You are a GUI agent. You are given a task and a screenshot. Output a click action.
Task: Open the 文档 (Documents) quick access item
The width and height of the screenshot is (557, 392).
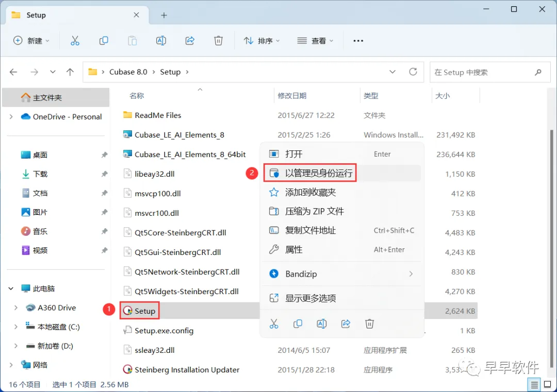[40, 193]
